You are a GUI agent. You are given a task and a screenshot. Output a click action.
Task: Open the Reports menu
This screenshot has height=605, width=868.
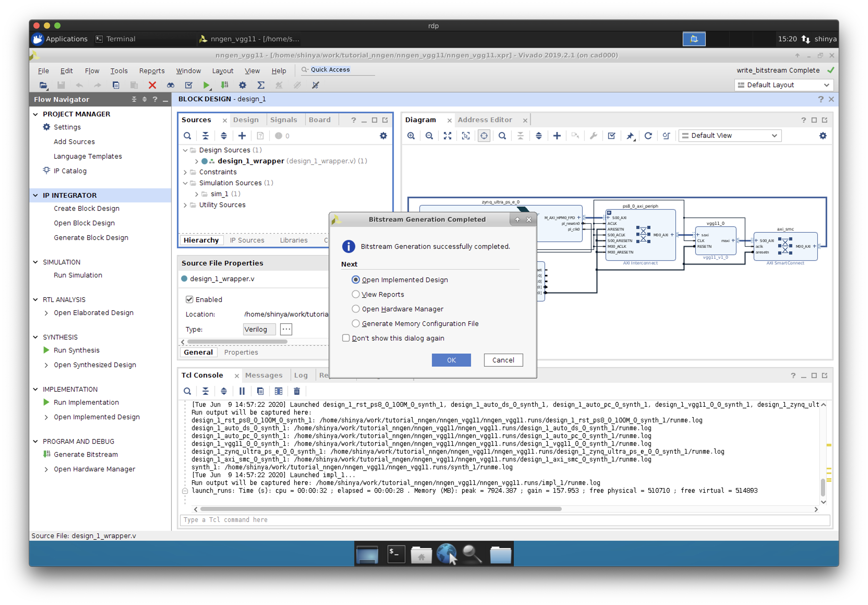152,71
